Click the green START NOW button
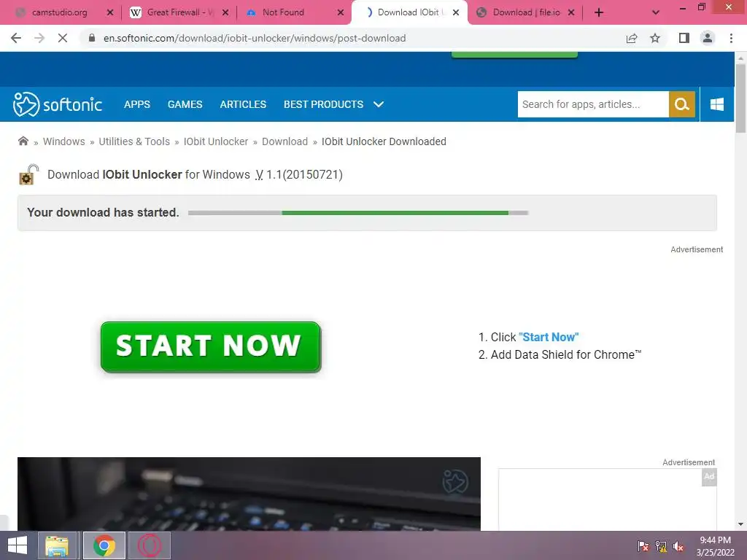747x560 pixels. (x=211, y=346)
